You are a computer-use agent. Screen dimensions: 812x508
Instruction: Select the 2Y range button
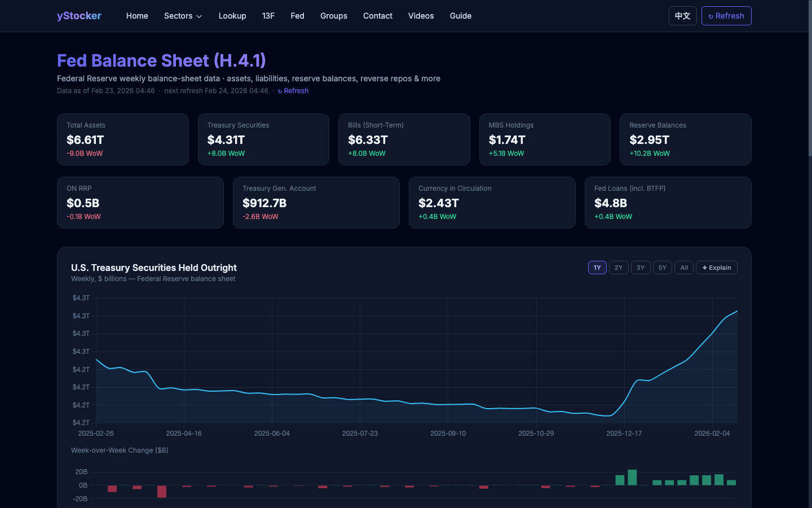pyautogui.click(x=619, y=268)
